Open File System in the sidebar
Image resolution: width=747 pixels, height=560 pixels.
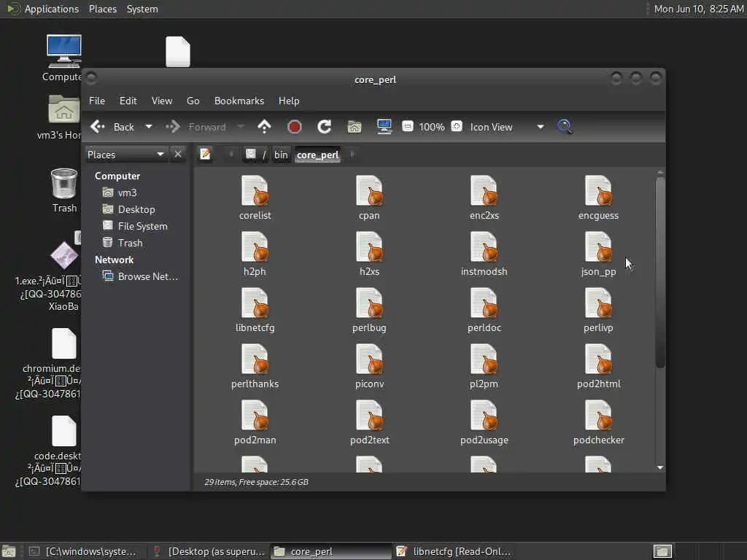click(x=135, y=226)
